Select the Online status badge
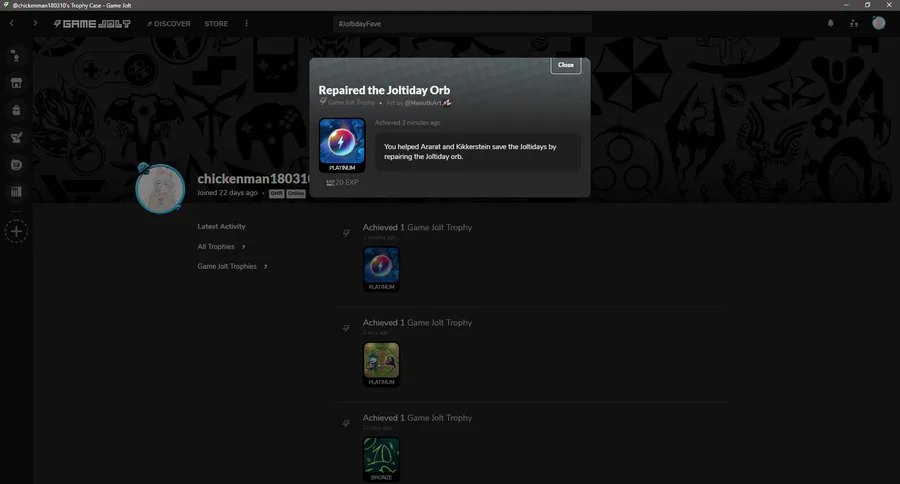Screen dimensions: 900x484 [296, 193]
